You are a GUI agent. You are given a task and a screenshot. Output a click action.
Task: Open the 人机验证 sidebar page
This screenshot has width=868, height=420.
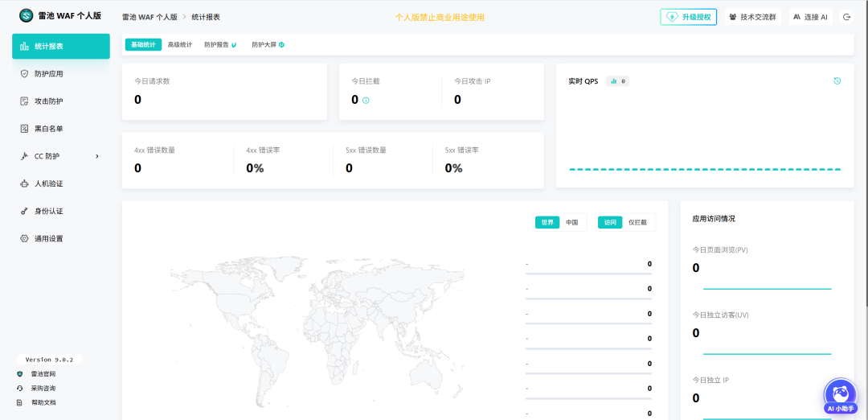(x=61, y=183)
